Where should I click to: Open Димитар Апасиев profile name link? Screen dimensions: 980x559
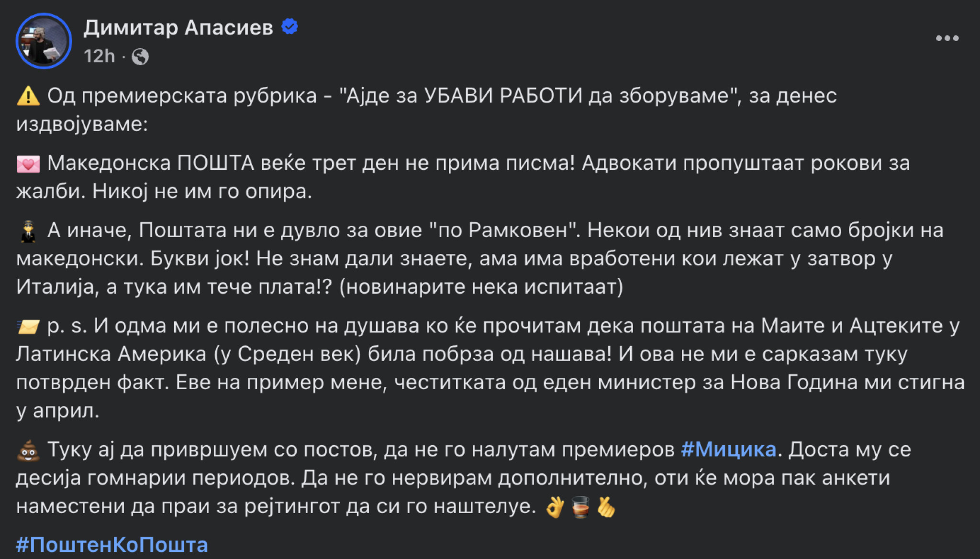click(x=178, y=28)
